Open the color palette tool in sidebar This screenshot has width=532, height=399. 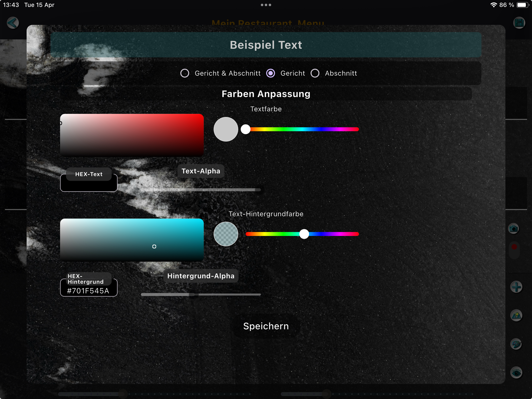(x=516, y=344)
